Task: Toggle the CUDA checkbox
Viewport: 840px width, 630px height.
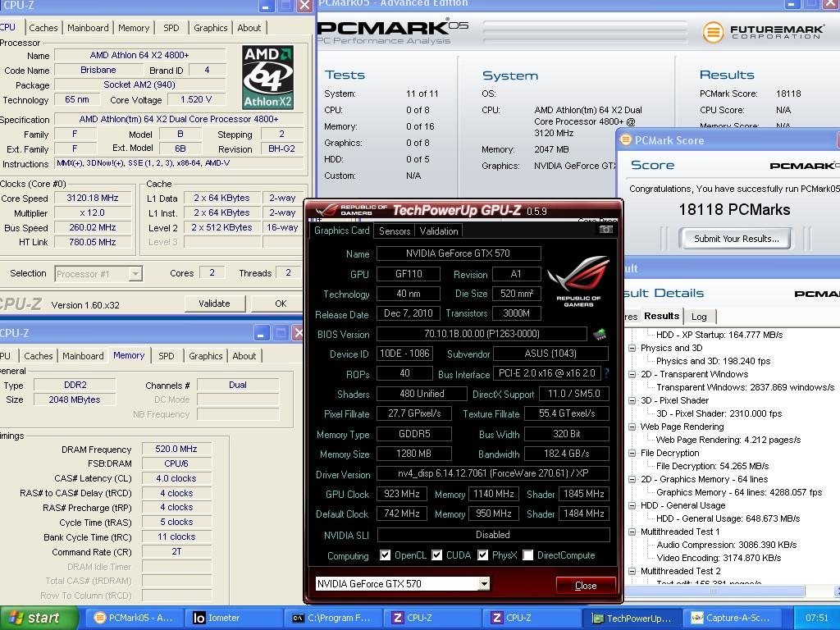Action: click(x=436, y=555)
